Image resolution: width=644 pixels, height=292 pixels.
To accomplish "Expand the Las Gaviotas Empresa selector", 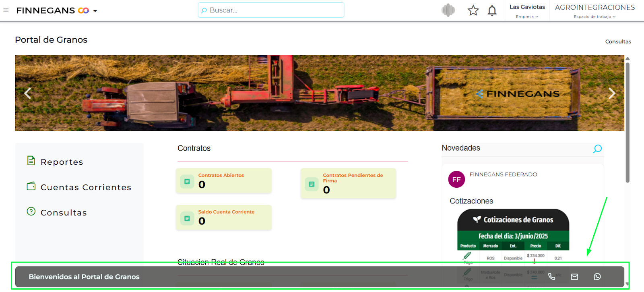I will 527,11.
